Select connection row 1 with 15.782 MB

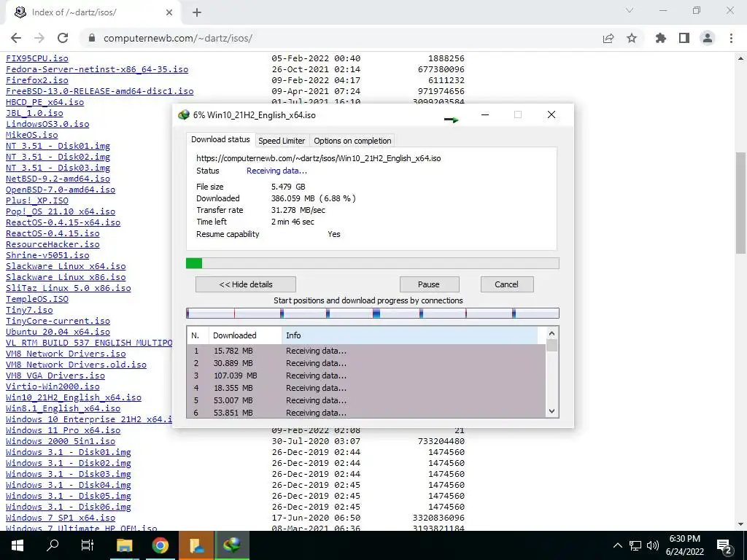pyautogui.click(x=366, y=351)
